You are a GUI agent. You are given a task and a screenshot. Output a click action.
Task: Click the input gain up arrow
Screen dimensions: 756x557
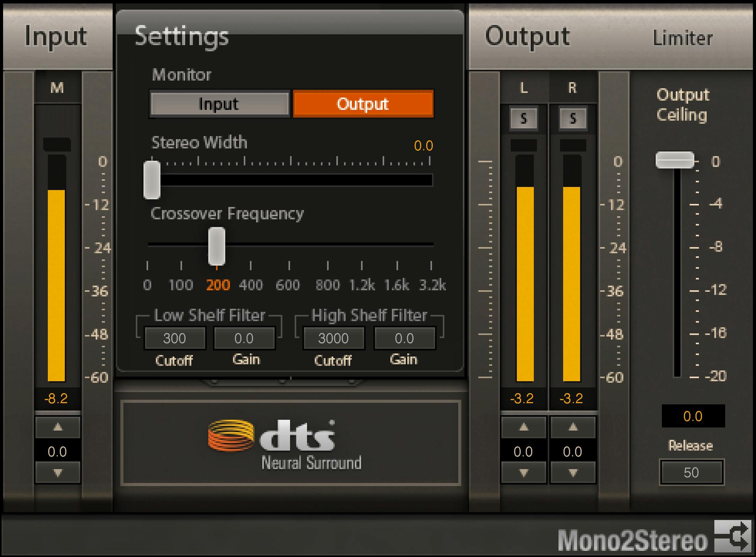click(58, 427)
